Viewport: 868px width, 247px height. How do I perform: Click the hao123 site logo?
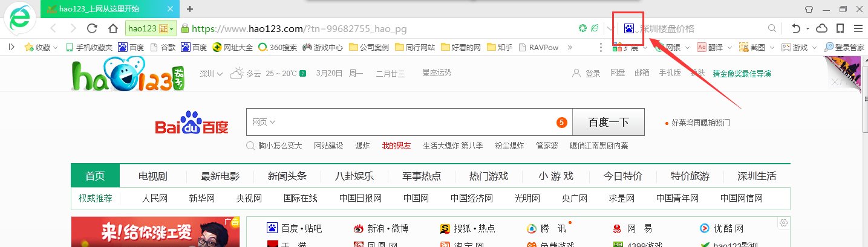point(129,75)
